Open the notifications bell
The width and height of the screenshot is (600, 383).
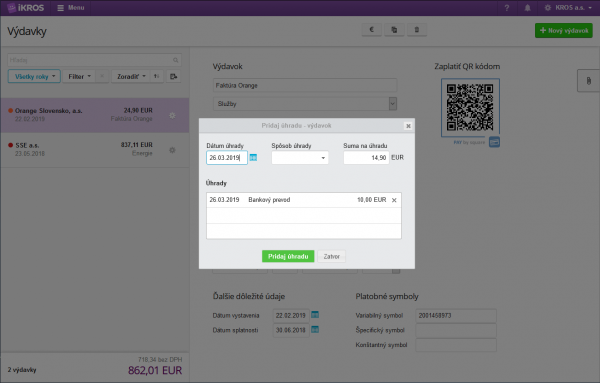point(527,8)
